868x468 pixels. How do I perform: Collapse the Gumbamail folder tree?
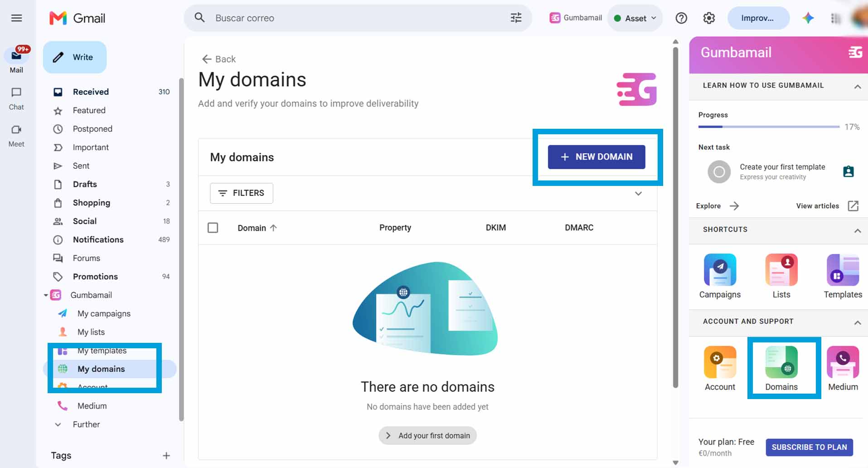[x=46, y=295]
